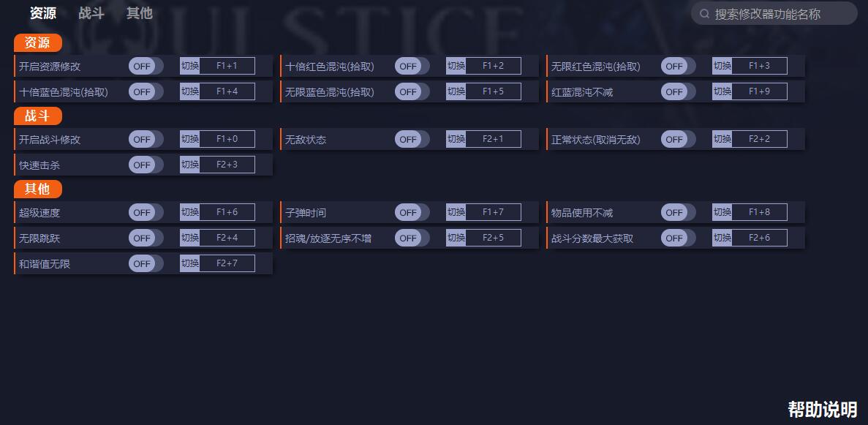Image resolution: width=868 pixels, height=425 pixels.
Task: Enable 和谐值无限 toggle
Action: (x=146, y=263)
